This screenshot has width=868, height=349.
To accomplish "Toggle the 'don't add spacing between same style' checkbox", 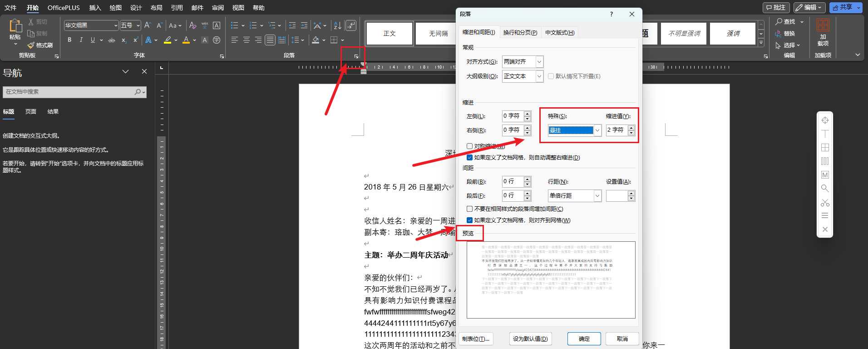I will coord(469,209).
